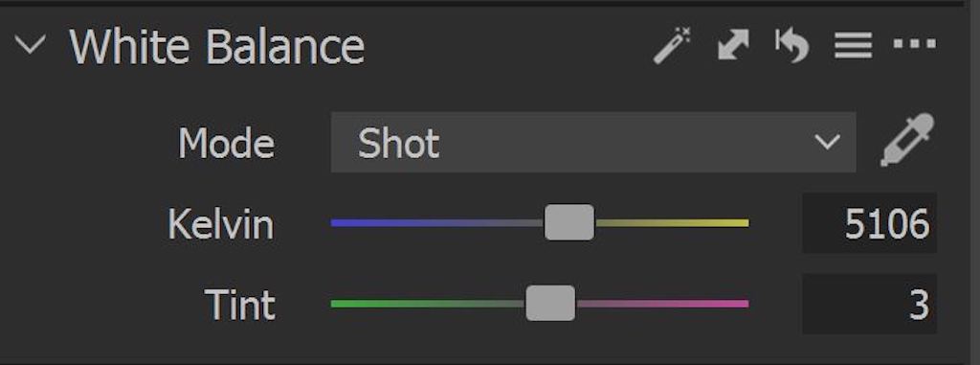This screenshot has height=365, width=980.
Task: Click the Kelvin slider handle
Action: 568,222
